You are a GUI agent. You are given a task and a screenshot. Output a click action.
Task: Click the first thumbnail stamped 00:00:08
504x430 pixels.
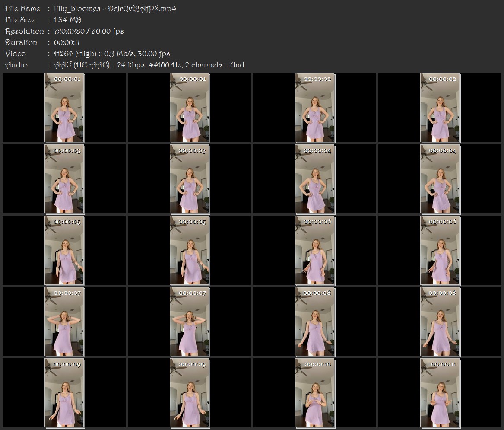[315, 322]
